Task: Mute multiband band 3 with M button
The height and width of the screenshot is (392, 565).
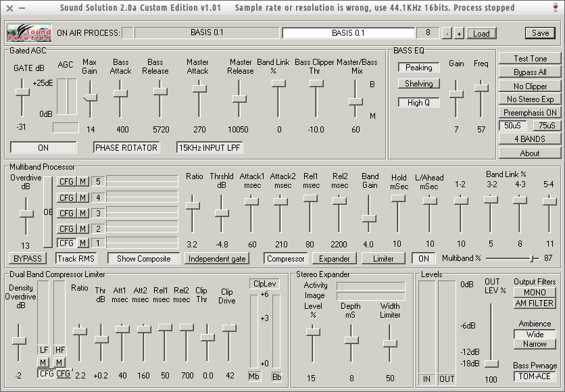Action: (83, 214)
